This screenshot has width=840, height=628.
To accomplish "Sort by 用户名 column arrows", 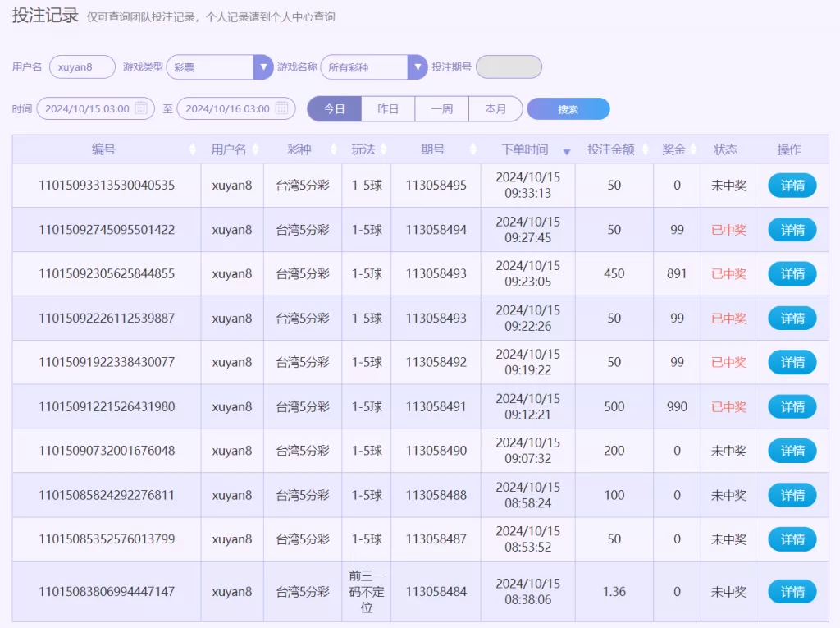I will coord(256,149).
